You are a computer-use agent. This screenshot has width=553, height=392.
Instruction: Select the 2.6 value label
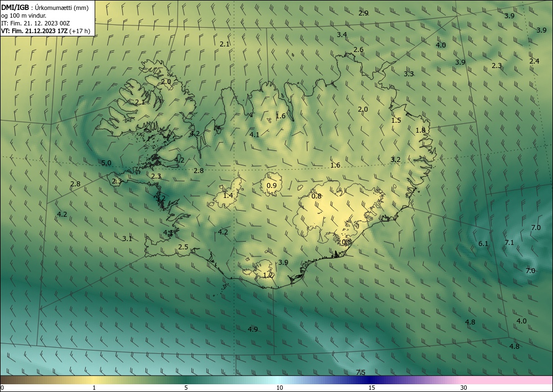pyautogui.click(x=358, y=50)
